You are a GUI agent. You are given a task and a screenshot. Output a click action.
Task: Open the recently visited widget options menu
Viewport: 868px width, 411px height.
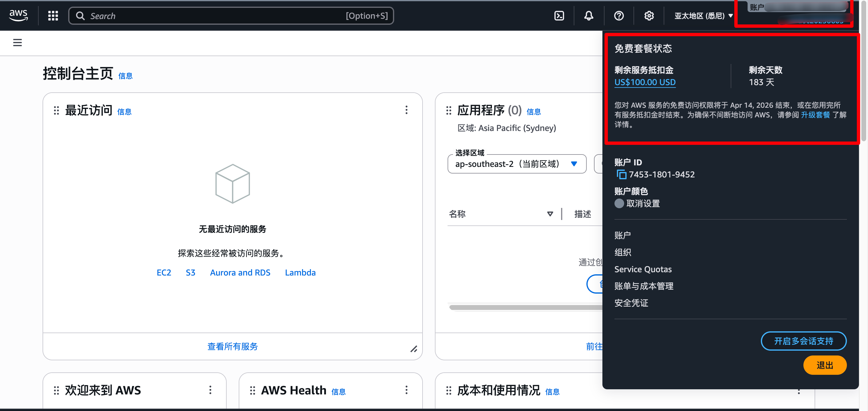(406, 110)
